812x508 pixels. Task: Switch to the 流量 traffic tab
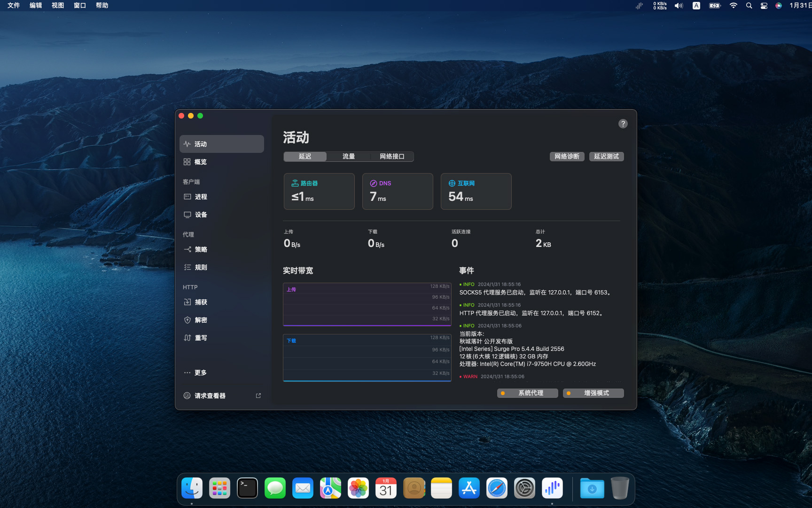click(x=348, y=157)
